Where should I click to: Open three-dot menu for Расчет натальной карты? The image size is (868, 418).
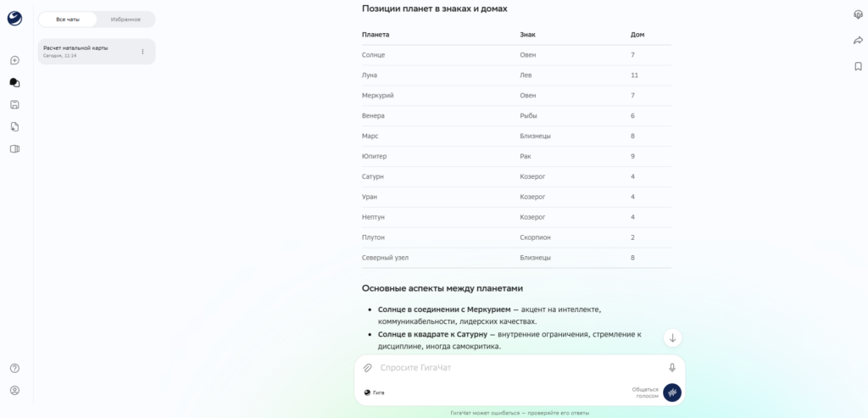(142, 52)
